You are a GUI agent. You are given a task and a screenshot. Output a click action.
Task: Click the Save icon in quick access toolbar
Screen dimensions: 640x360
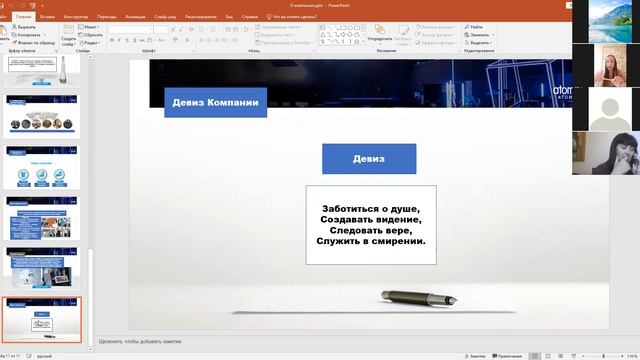tap(2, 6)
